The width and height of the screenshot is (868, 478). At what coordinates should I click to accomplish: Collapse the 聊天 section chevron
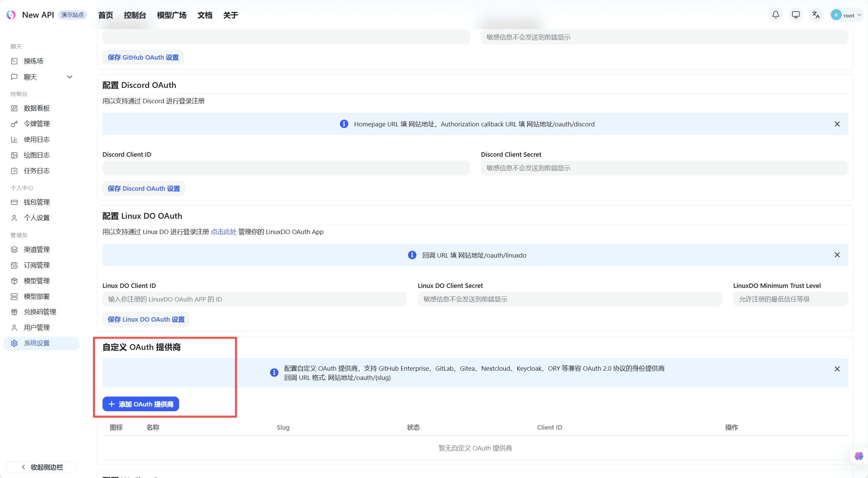(x=69, y=77)
